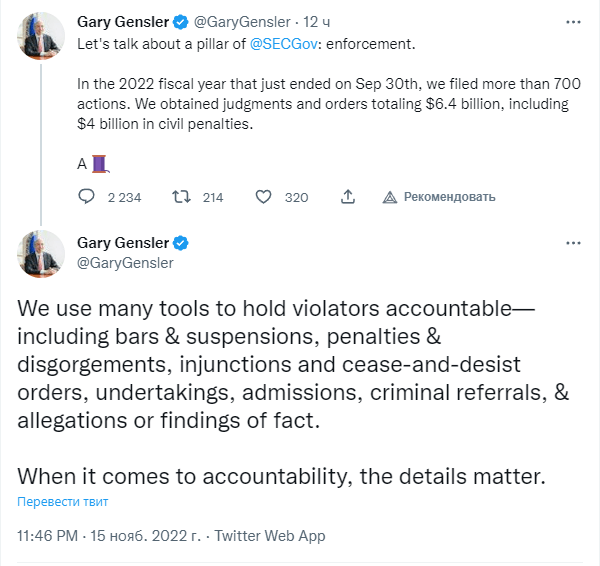The height and width of the screenshot is (566, 600).
Task: Retweet the first tweet
Action: (x=181, y=197)
